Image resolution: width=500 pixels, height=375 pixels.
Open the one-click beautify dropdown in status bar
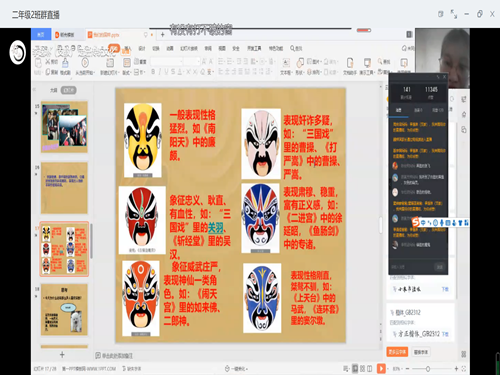coord(236,369)
